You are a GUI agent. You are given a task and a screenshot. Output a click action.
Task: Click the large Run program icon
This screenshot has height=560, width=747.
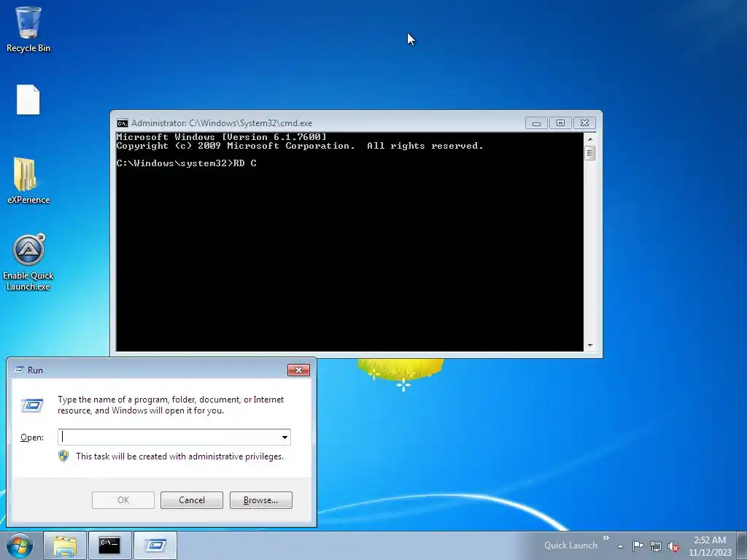point(32,405)
